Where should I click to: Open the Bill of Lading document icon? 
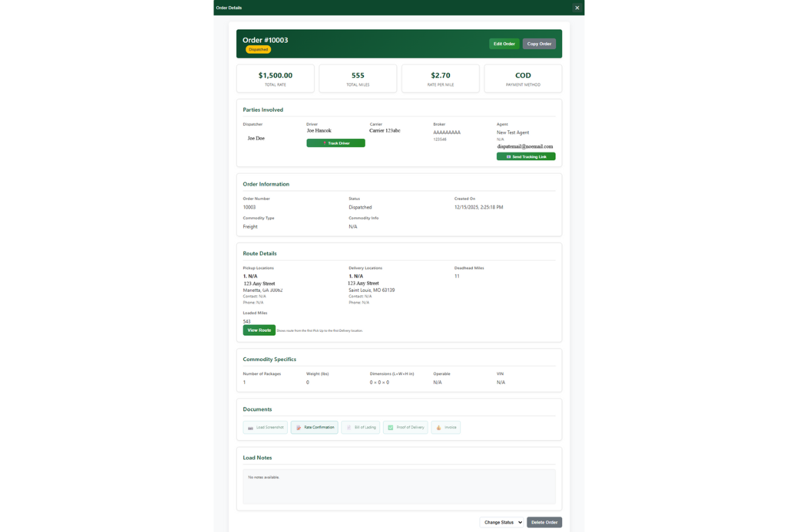tap(348, 427)
